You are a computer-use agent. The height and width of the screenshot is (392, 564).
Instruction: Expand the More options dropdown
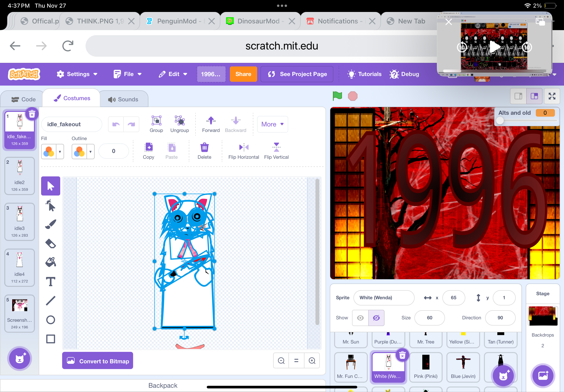tap(272, 124)
